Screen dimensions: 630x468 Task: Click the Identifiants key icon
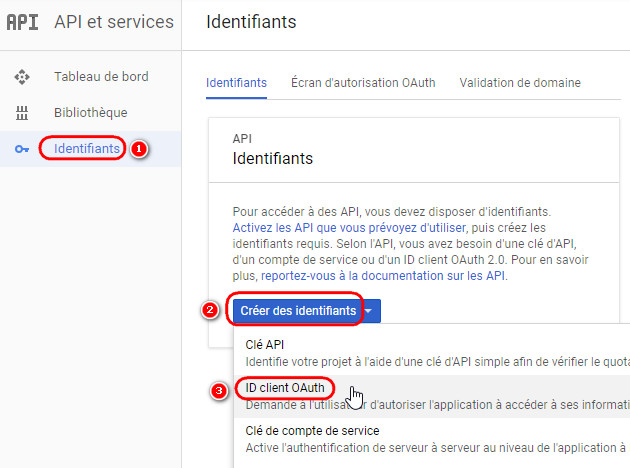22,149
